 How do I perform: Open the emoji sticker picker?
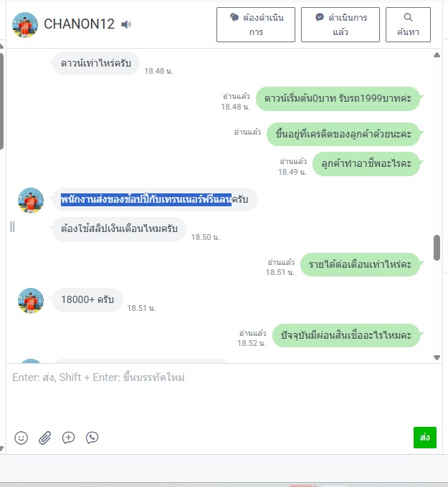pyautogui.click(x=21, y=438)
